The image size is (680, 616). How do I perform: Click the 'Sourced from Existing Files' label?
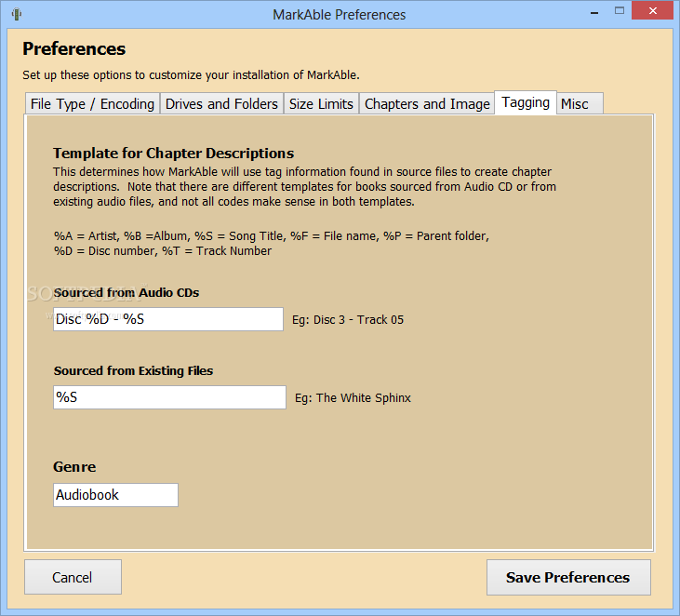point(133,371)
